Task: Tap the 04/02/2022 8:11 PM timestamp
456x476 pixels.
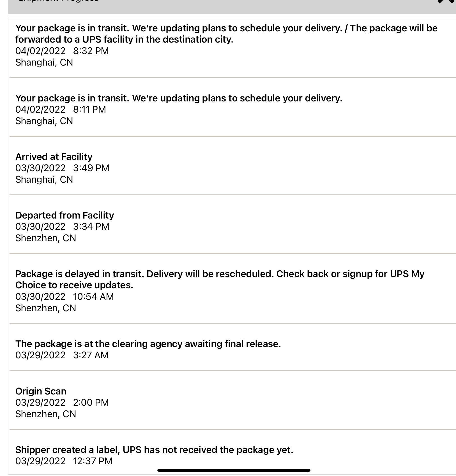Action: coord(61,110)
